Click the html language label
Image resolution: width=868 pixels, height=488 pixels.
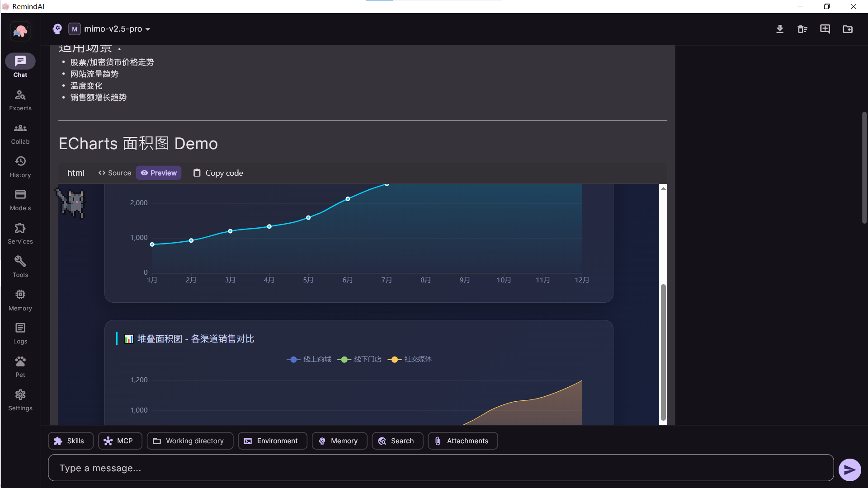[75, 173]
